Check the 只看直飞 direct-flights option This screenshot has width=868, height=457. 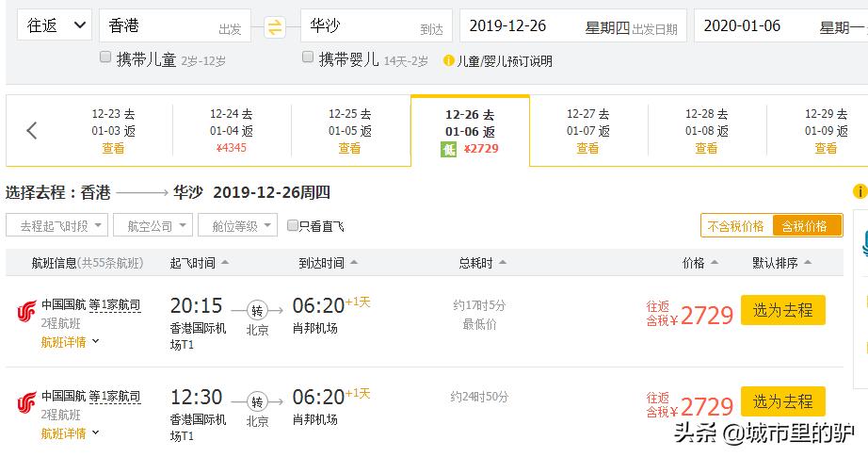click(293, 226)
